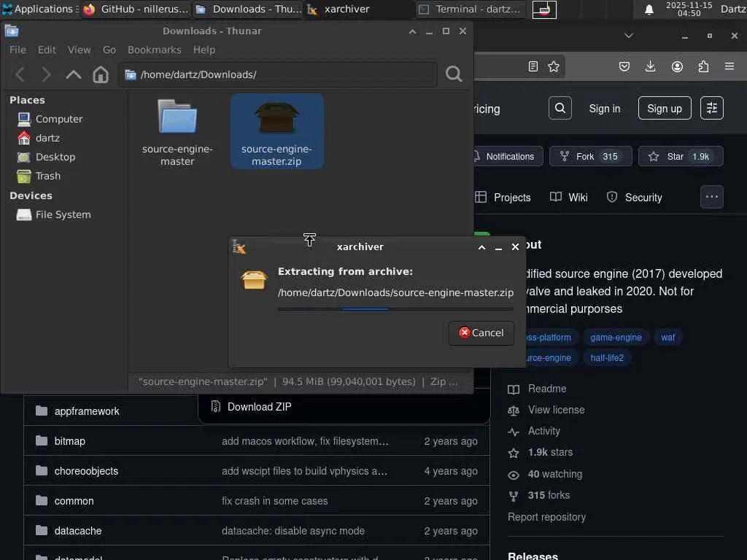
Task: Open Thunar Help menu
Action: coord(204,50)
